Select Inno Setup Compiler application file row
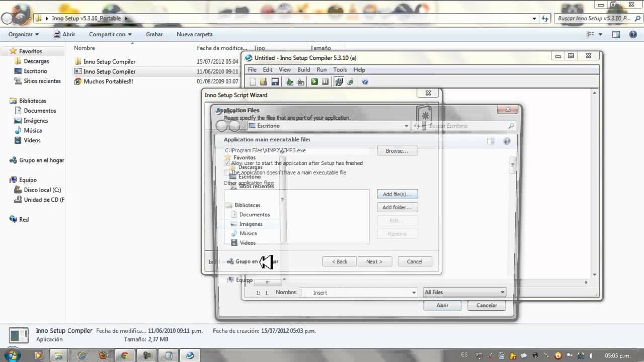The image size is (644, 362). click(156, 71)
